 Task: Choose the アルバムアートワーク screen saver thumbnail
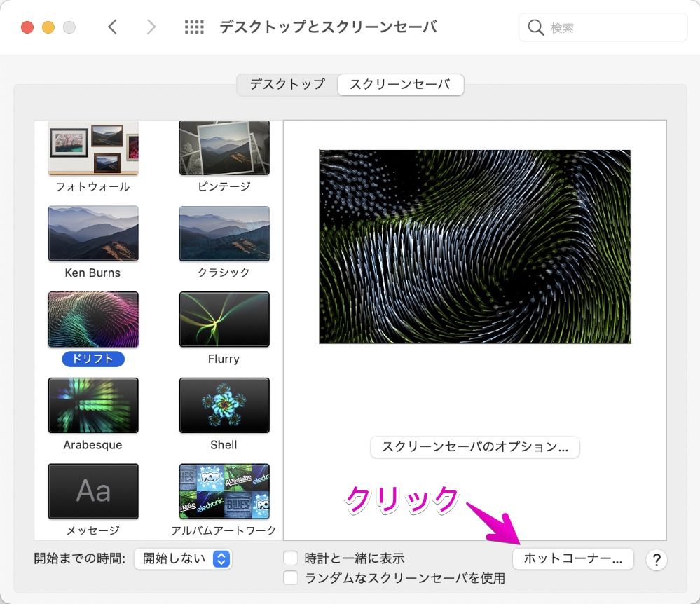(x=224, y=491)
